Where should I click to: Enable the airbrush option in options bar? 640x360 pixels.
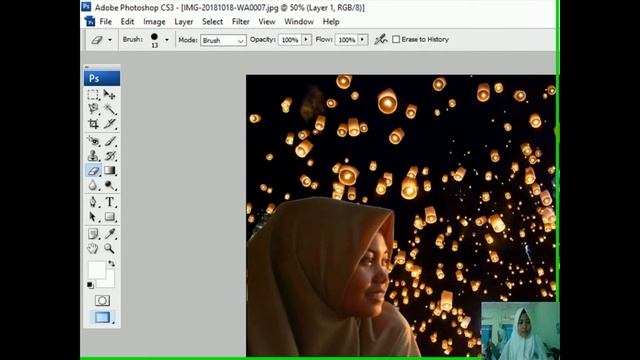click(380, 39)
